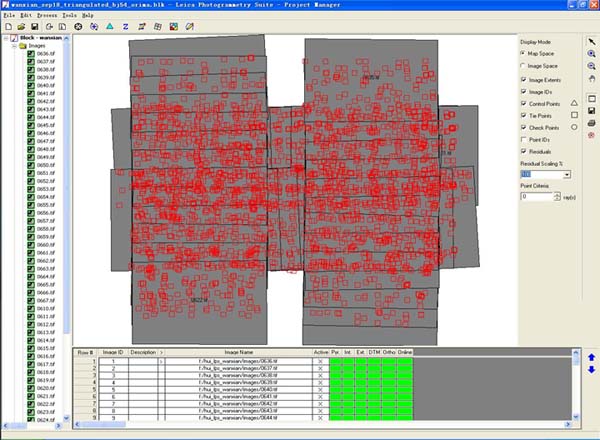
Task: Click the Open file toolbar icon
Action: (x=21, y=26)
